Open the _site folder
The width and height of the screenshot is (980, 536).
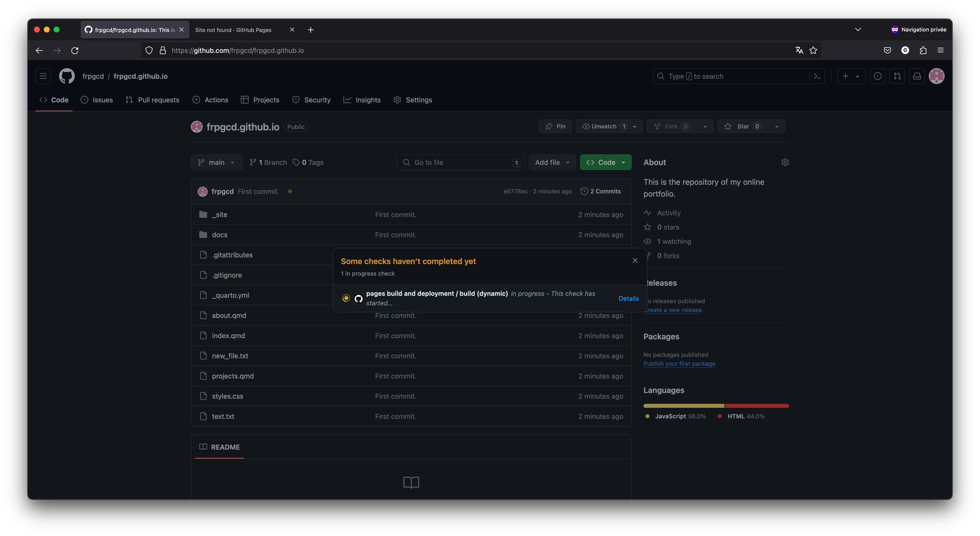[x=219, y=215]
